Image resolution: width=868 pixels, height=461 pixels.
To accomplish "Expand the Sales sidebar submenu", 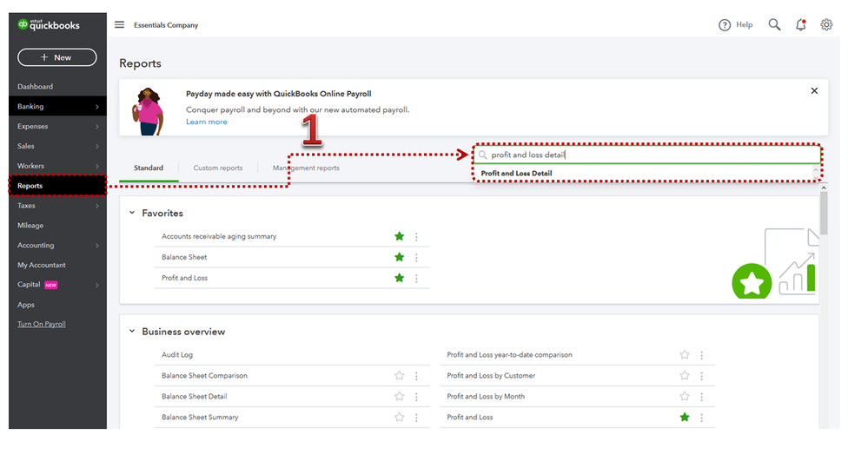I will pos(96,147).
